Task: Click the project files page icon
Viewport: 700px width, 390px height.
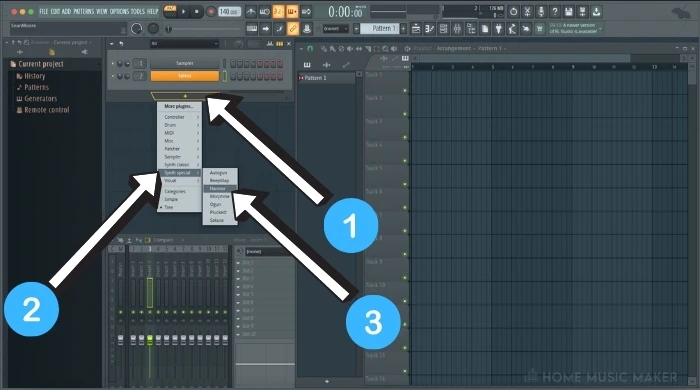Action: point(485,29)
